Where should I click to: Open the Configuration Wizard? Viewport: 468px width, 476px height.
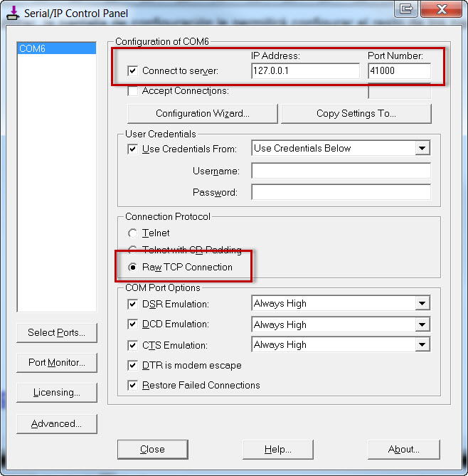coord(202,114)
